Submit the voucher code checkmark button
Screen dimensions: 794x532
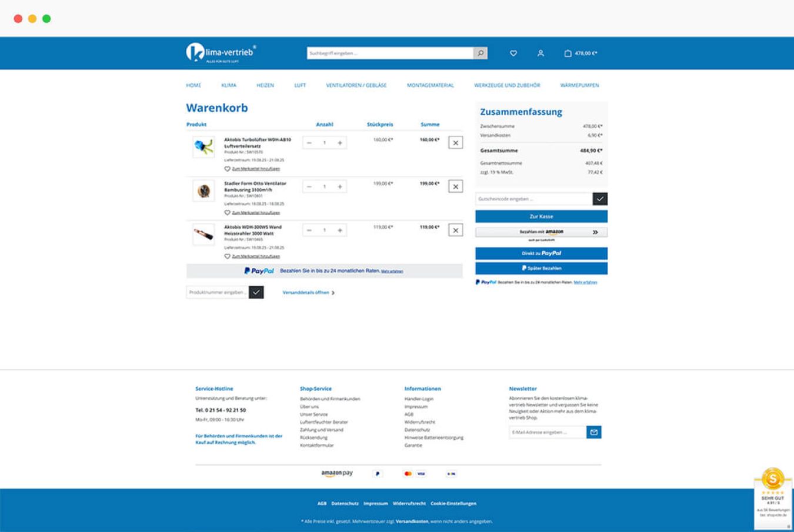point(600,199)
